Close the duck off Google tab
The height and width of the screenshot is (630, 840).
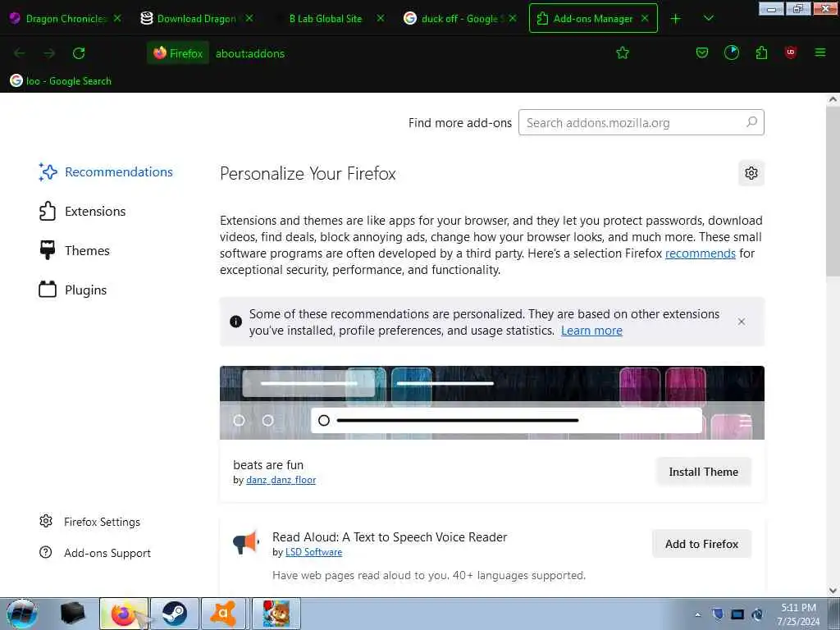click(x=513, y=18)
